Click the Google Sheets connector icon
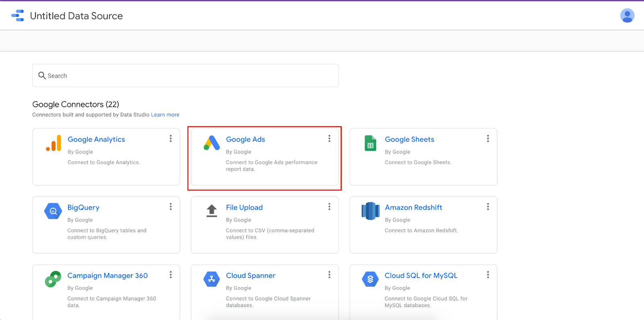644x320 pixels. [x=370, y=143]
